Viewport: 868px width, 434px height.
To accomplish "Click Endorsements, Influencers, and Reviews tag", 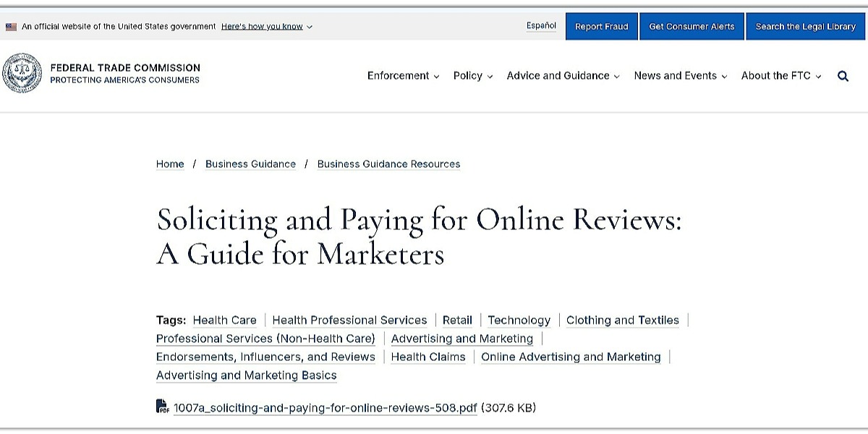I will [x=265, y=357].
